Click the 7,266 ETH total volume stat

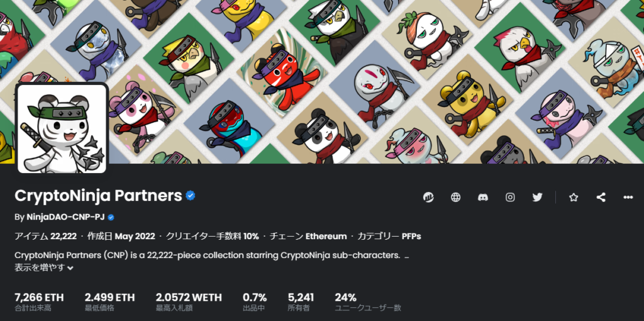(x=39, y=302)
